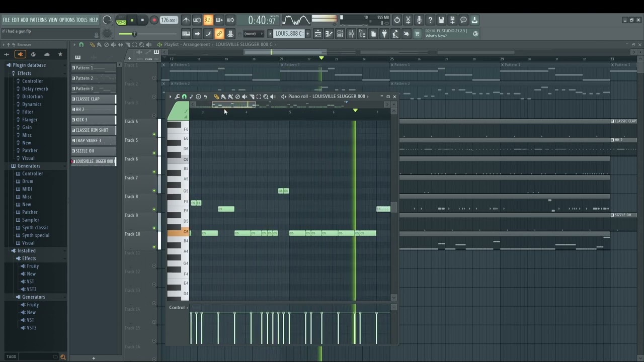Toggle mute light on Track 10
This screenshot has height=362, width=644.
(x=154, y=247)
